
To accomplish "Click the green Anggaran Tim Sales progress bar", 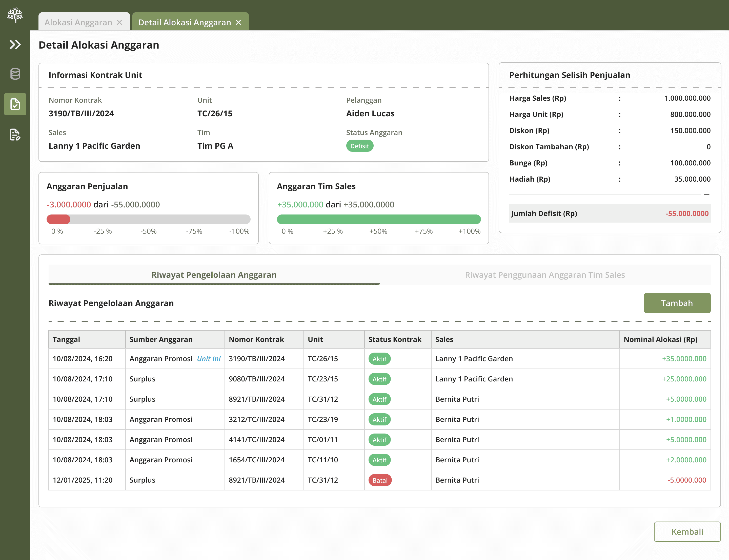I will click(x=378, y=219).
